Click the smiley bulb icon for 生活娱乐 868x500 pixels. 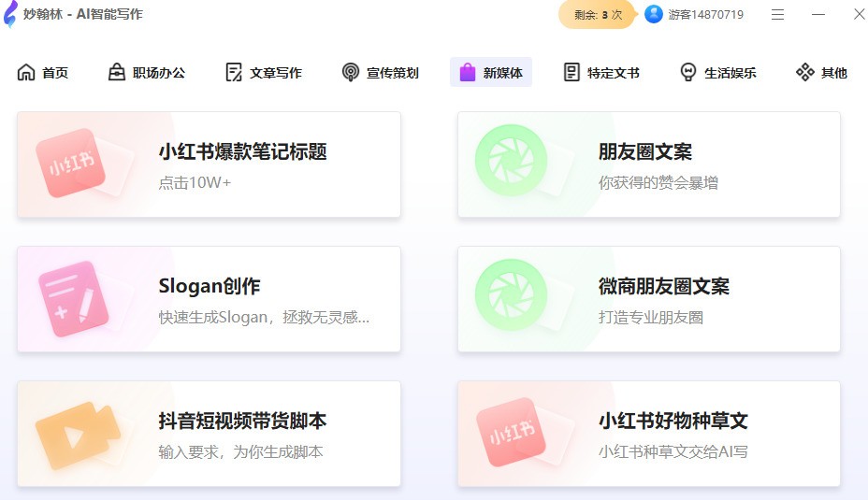pyautogui.click(x=688, y=73)
